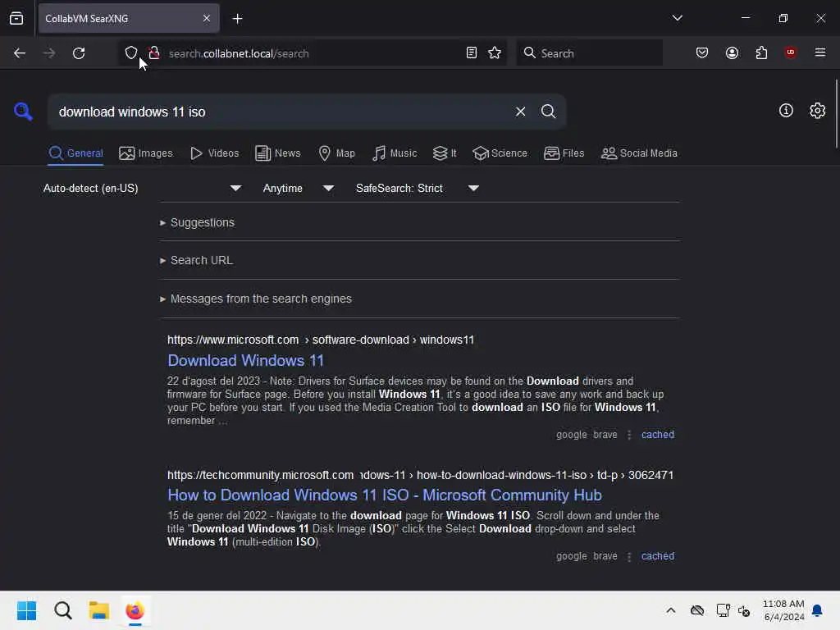
Task: Clear the search query with the X icon
Action: [x=520, y=112]
